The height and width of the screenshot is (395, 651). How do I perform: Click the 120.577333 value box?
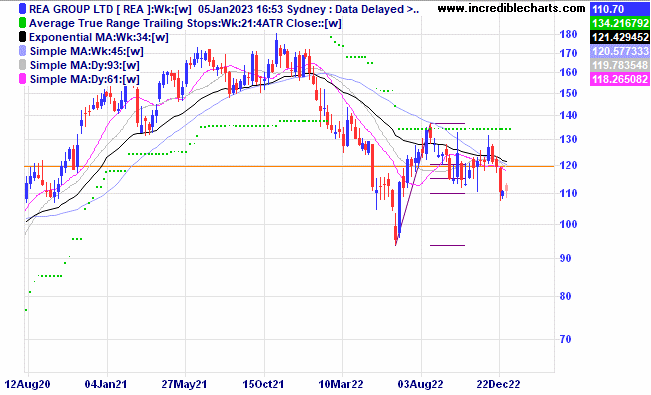point(620,51)
